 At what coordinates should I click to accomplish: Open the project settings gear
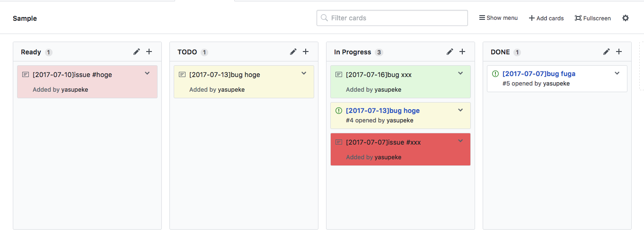pos(626,18)
